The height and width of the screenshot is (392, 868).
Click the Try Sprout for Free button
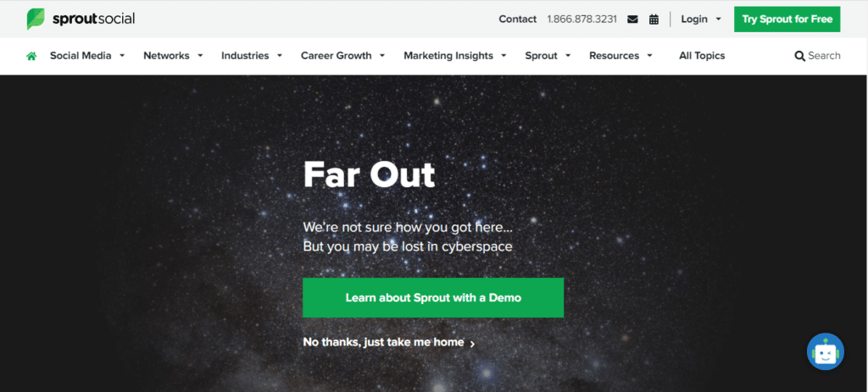(x=787, y=19)
